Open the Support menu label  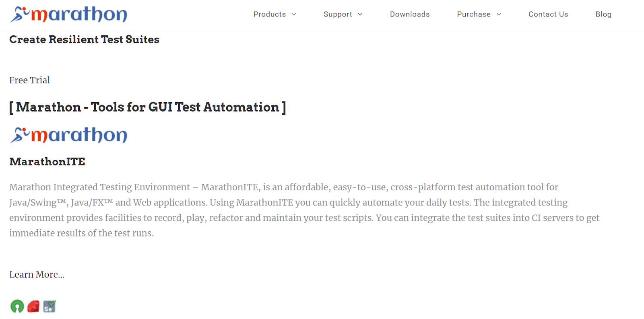pyautogui.click(x=337, y=14)
